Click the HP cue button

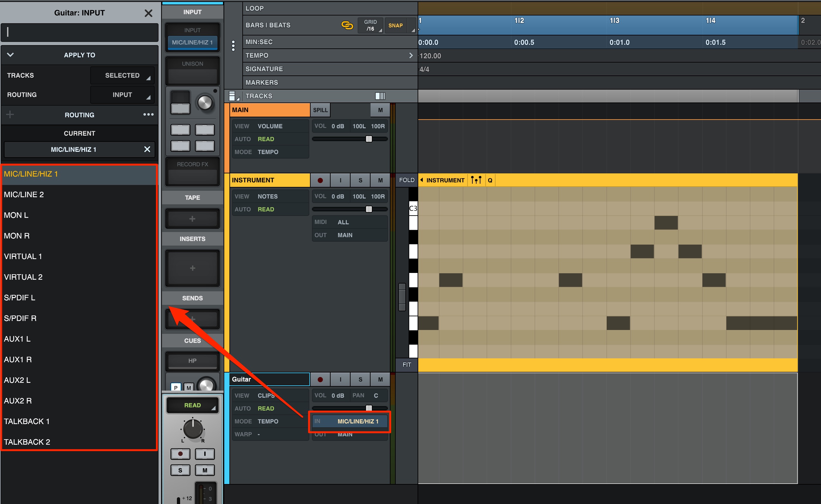pyautogui.click(x=192, y=361)
